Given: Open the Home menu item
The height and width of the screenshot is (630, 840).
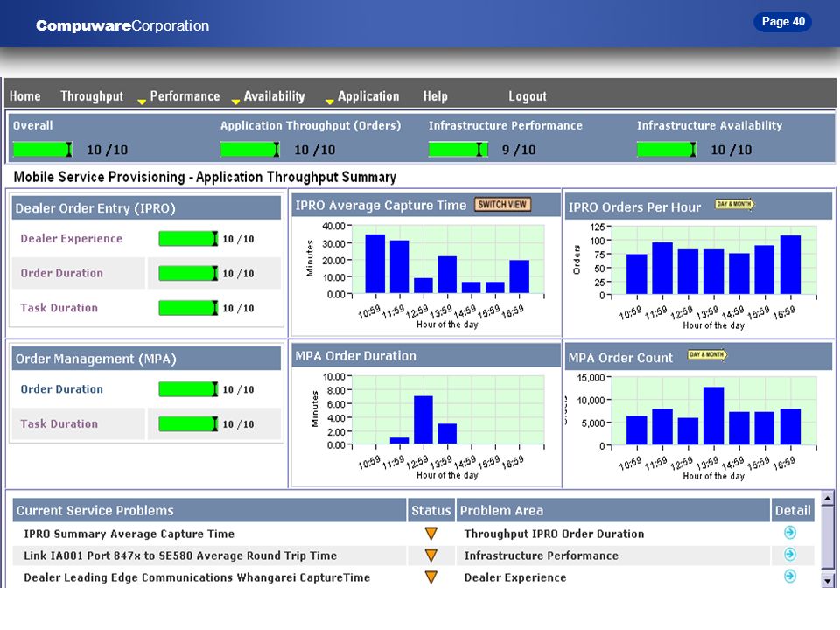Looking at the screenshot, I should click(25, 96).
